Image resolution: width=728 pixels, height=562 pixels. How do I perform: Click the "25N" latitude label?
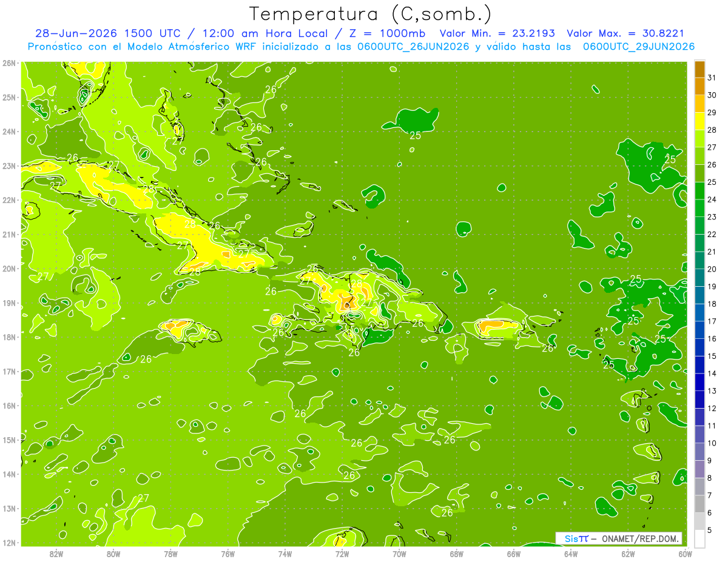pos(9,98)
